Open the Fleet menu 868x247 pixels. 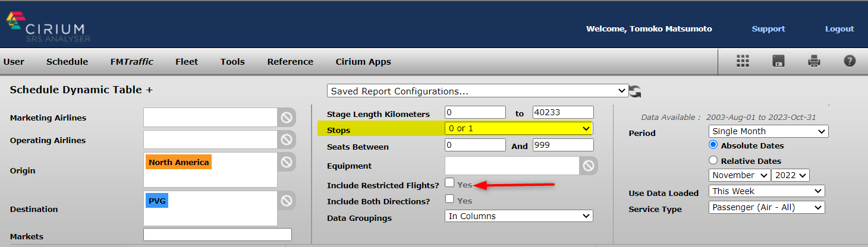pos(187,62)
